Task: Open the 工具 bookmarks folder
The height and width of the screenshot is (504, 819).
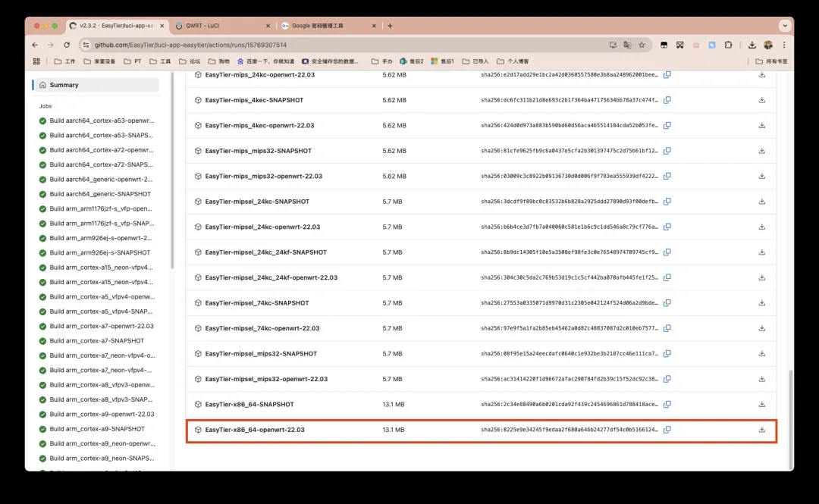Action: (160, 61)
